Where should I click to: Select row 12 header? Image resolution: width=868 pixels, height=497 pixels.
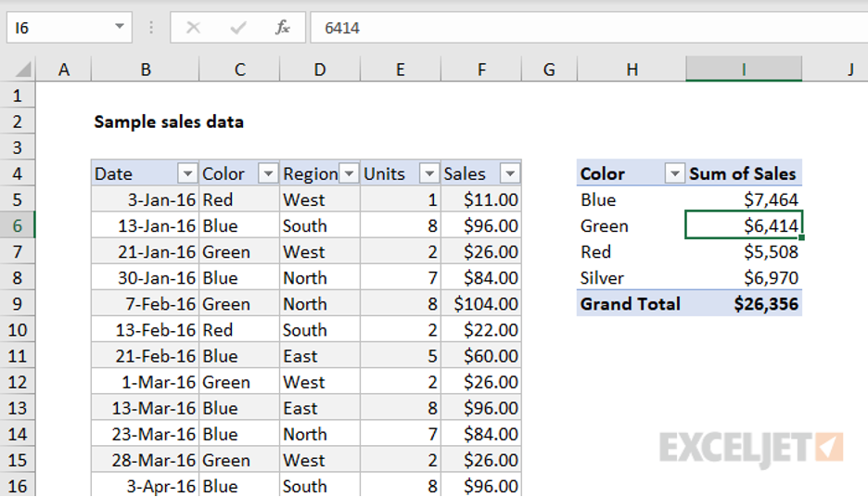[18, 382]
